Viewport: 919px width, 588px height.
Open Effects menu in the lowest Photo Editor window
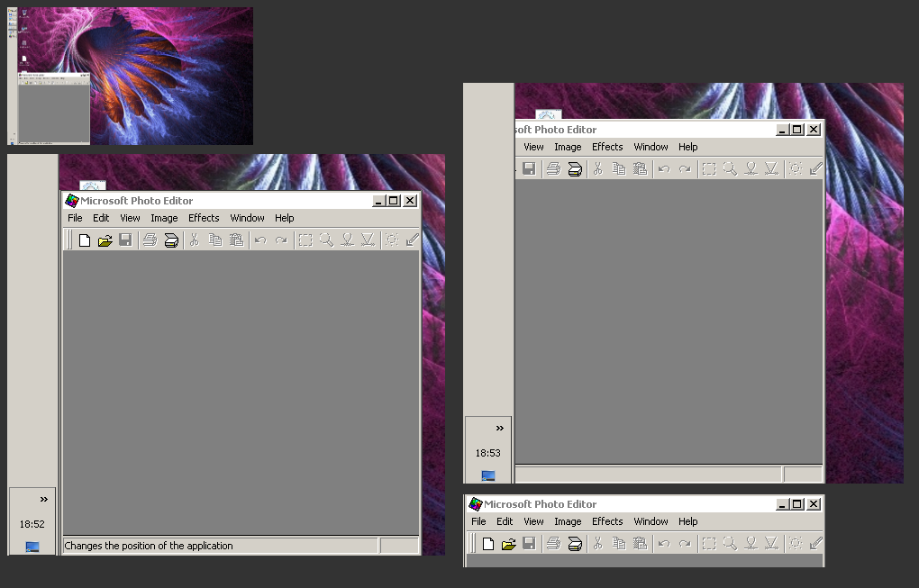pyautogui.click(x=607, y=521)
